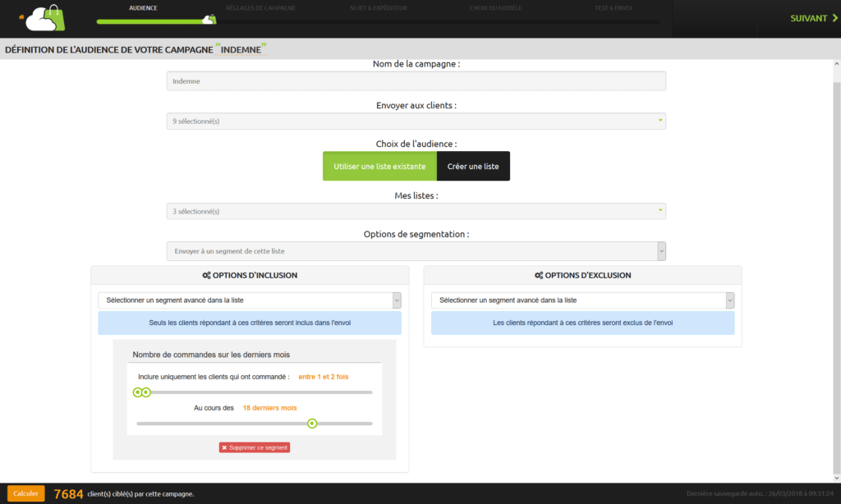The image size is (841, 504).
Task: Go to the Sujet & Expéditeur step
Action: pyautogui.click(x=378, y=8)
